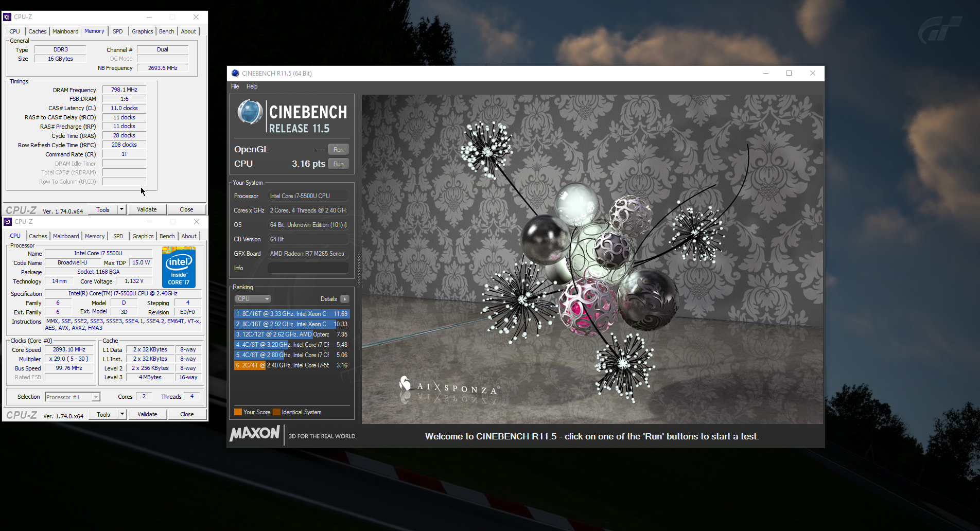This screenshot has height=531, width=980.
Task: Click the Multiplier value x 29.0 (5 - 30)
Action: pyautogui.click(x=69, y=359)
